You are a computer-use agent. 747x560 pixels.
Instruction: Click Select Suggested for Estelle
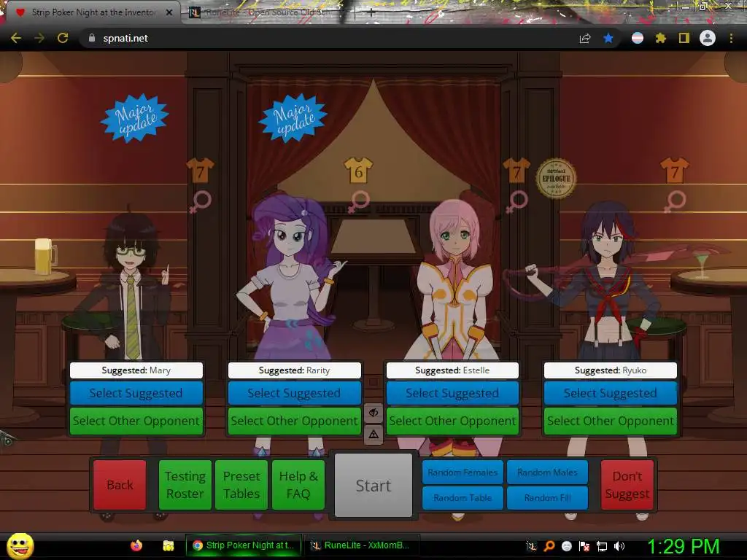click(452, 393)
